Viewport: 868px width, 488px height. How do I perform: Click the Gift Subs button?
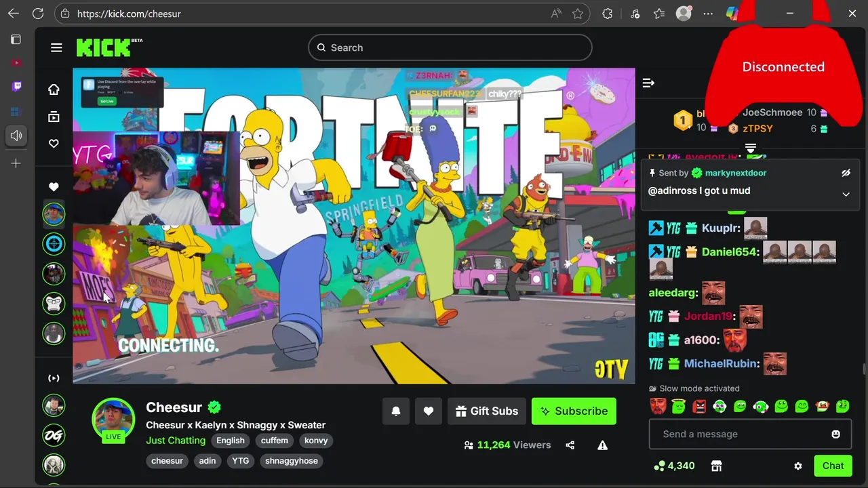click(486, 411)
